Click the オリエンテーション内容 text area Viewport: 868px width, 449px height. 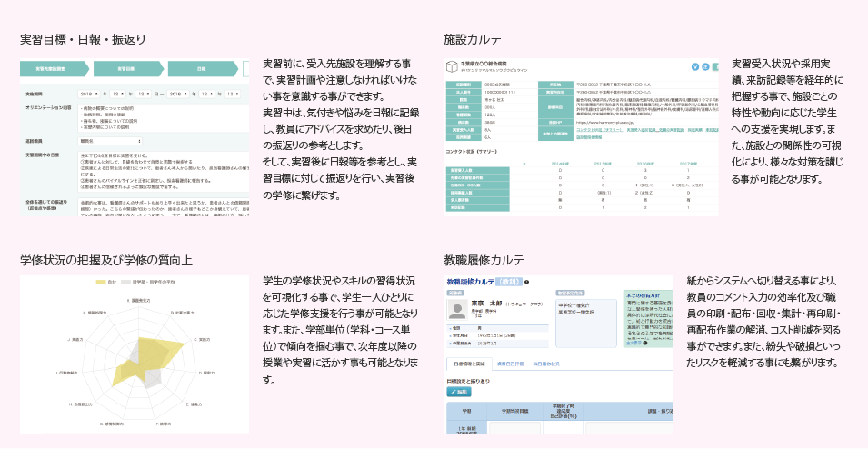tap(164, 117)
